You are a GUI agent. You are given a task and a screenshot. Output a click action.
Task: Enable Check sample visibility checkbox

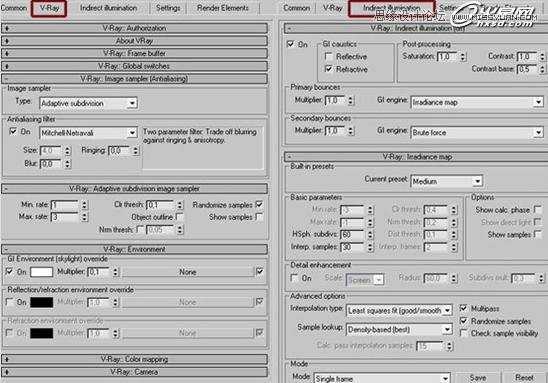[463, 333]
